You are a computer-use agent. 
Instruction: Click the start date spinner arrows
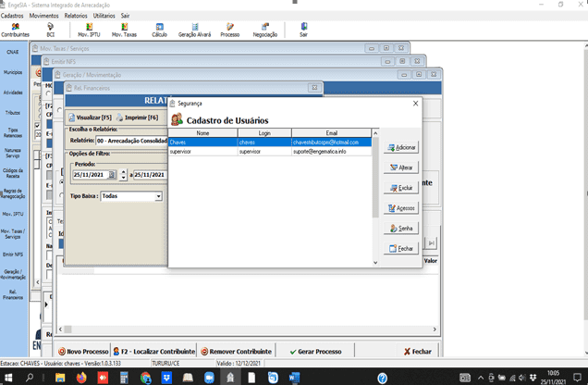(123, 174)
